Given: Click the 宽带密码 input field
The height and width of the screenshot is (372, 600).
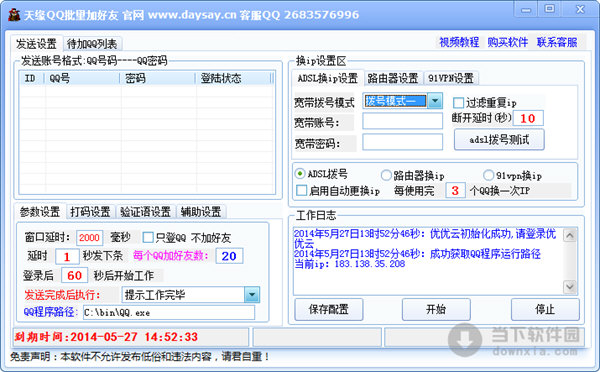Looking at the screenshot, I should [403, 142].
